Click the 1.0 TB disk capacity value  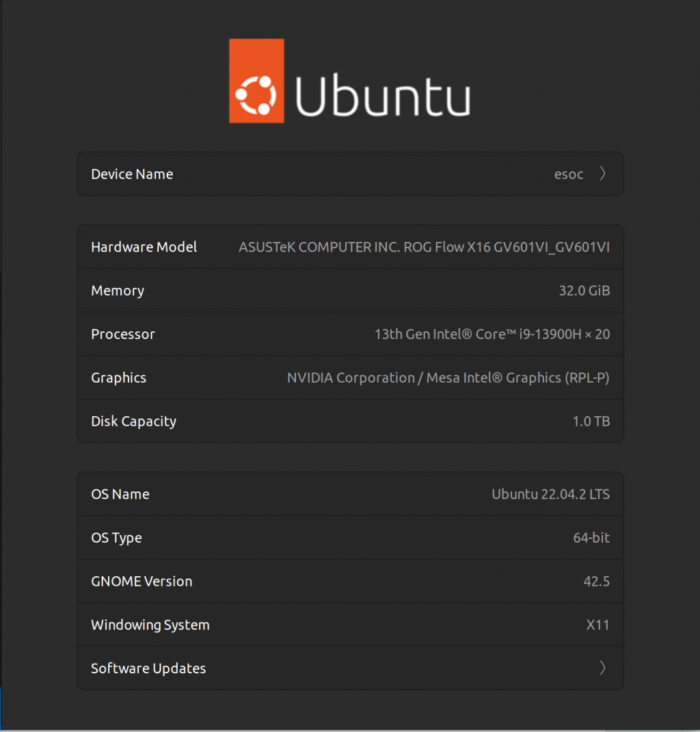tap(591, 422)
